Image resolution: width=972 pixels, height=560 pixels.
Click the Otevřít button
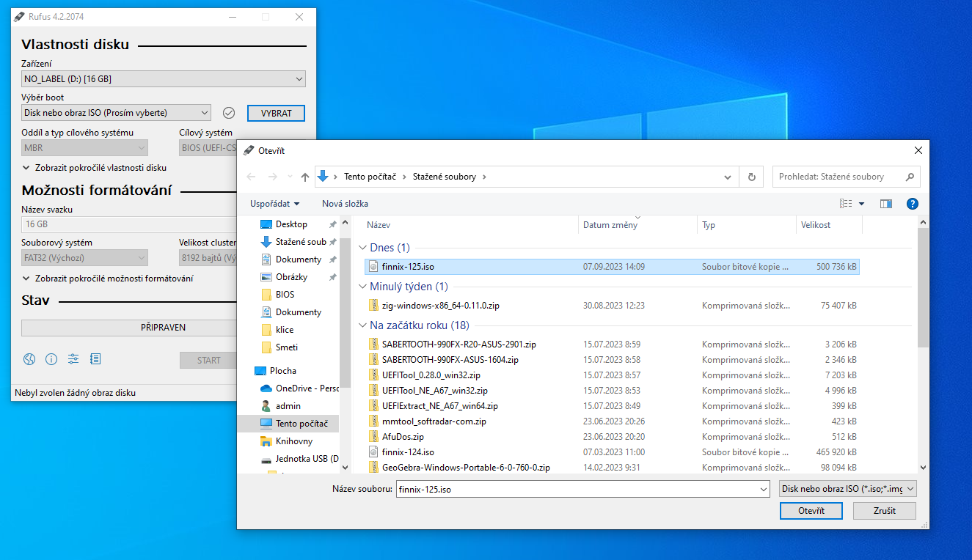point(811,511)
